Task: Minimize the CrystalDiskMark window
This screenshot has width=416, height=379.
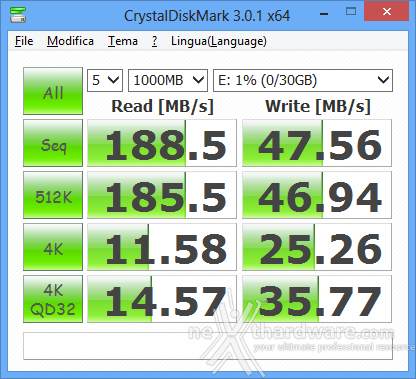Action: (324, 13)
